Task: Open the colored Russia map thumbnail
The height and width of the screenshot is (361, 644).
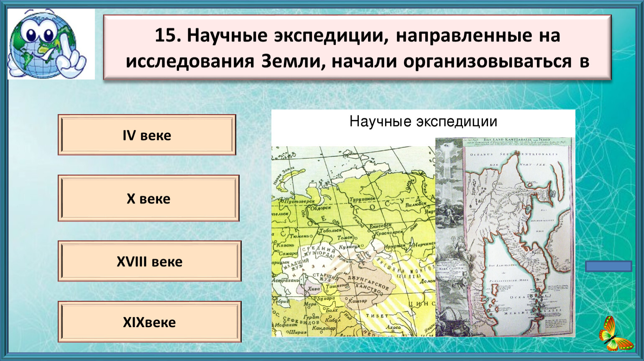Action: tap(353, 241)
